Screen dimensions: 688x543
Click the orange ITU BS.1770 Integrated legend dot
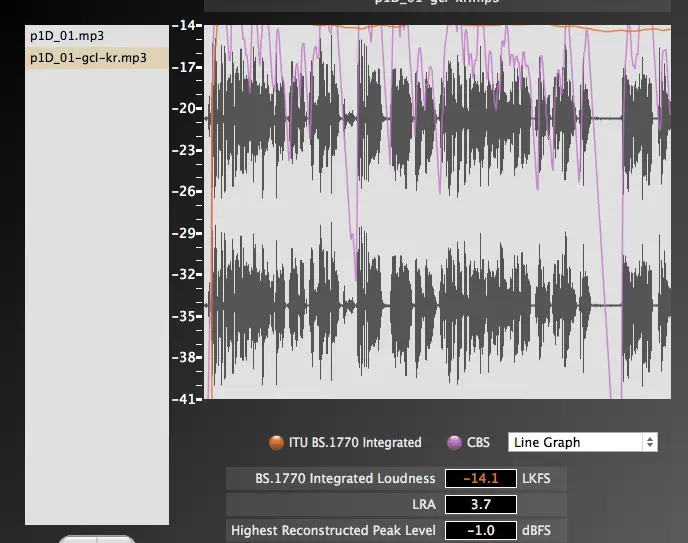coord(276,443)
